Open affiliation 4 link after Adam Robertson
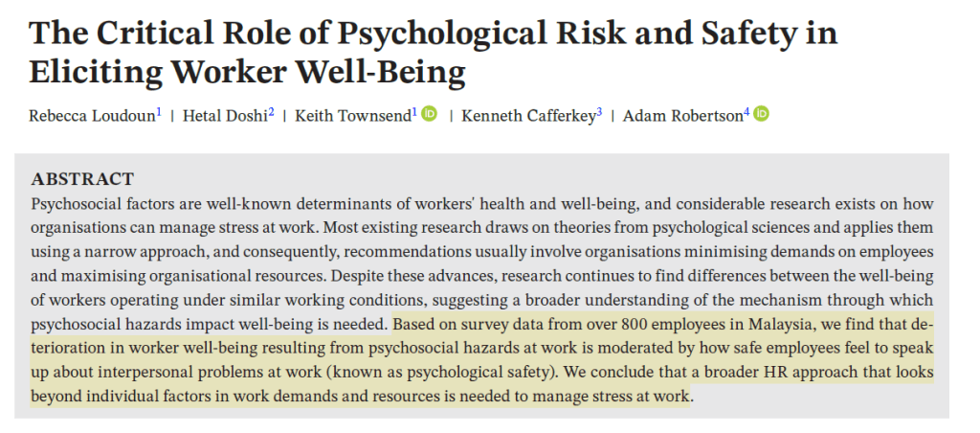 [746, 111]
